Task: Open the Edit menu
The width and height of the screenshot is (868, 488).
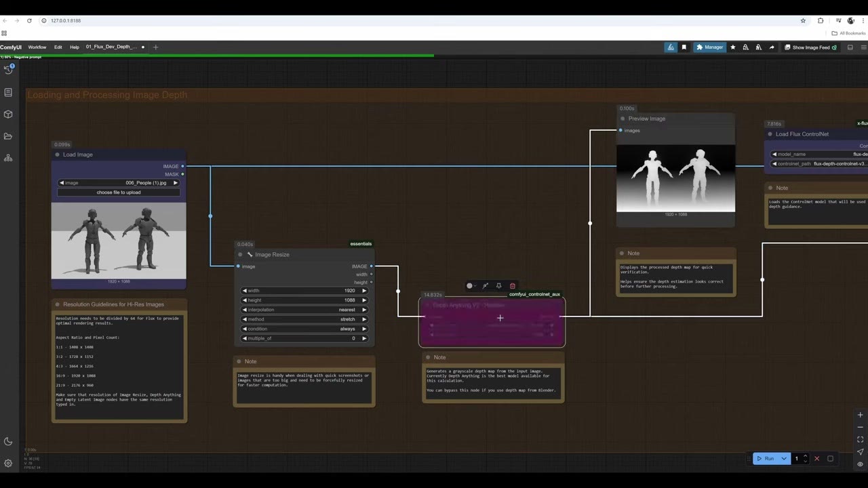Action: tap(58, 47)
